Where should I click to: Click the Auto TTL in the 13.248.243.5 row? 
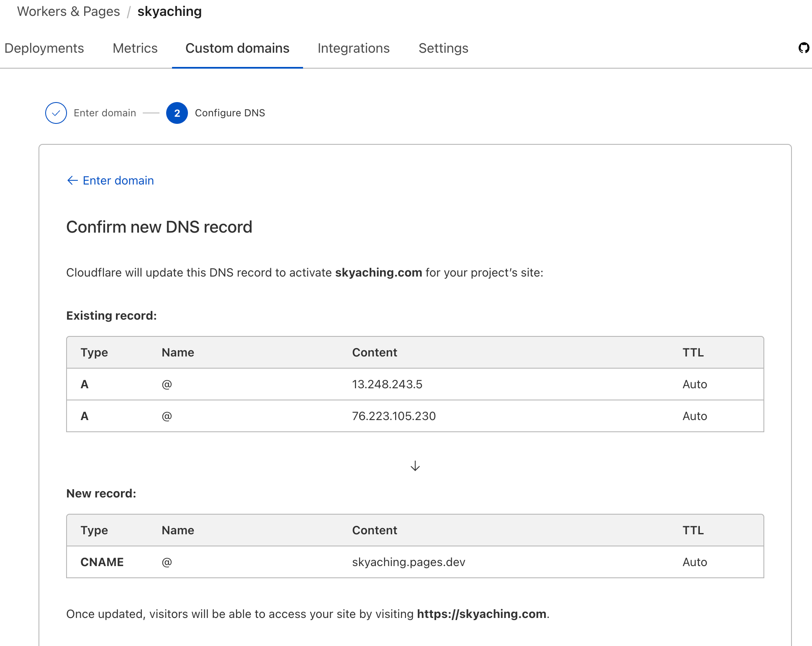click(695, 384)
